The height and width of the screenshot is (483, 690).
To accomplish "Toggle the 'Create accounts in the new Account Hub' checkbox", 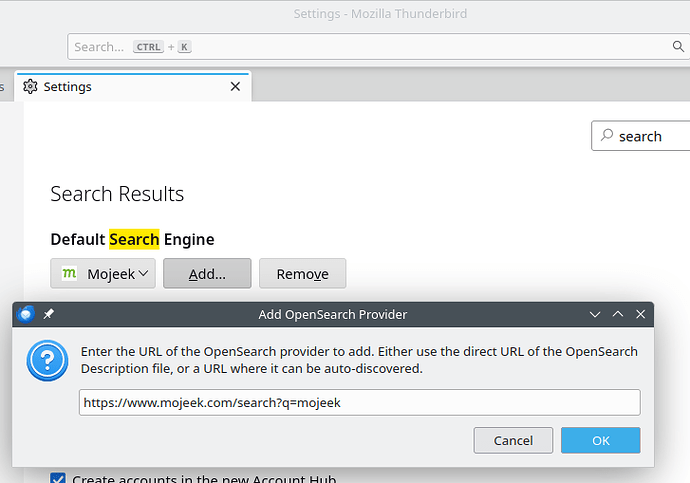I will tap(58, 478).
